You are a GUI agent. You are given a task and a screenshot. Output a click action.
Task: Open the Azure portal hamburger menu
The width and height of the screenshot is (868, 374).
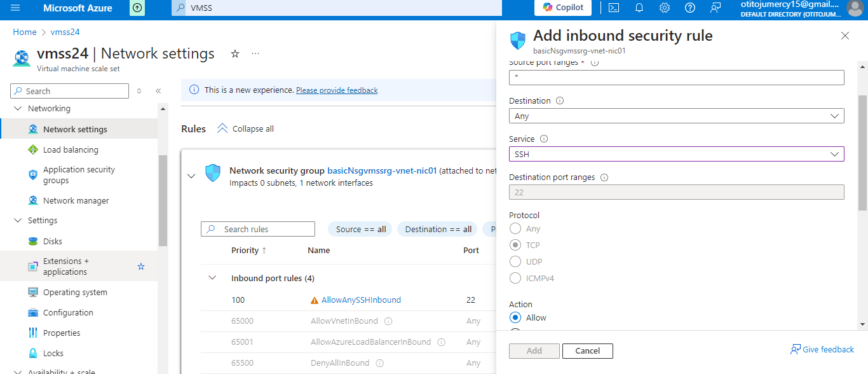[15, 8]
